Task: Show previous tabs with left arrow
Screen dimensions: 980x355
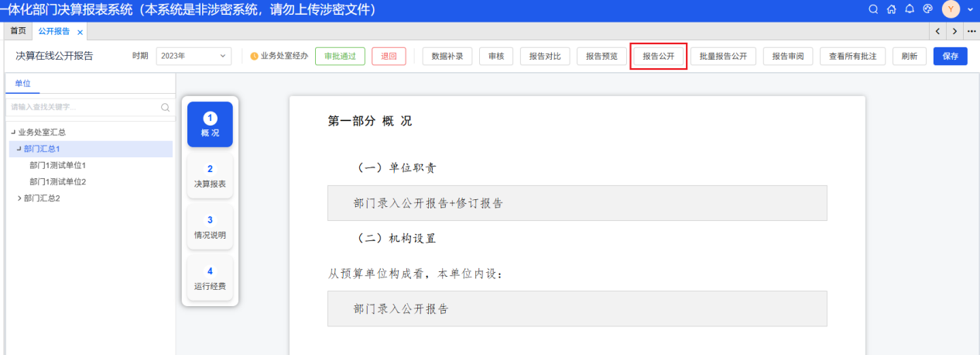Action: pyautogui.click(x=938, y=31)
